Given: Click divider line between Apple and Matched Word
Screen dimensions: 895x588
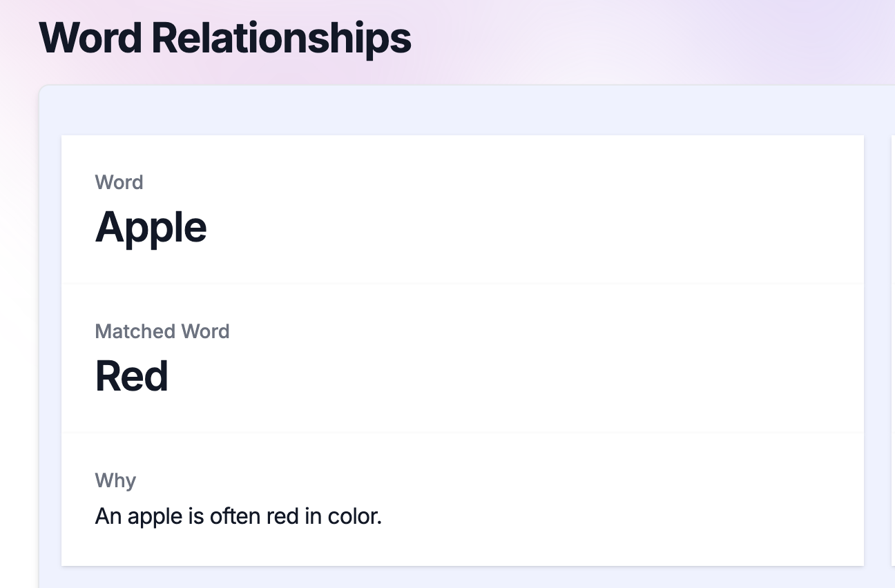Looking at the screenshot, I should click(463, 284).
